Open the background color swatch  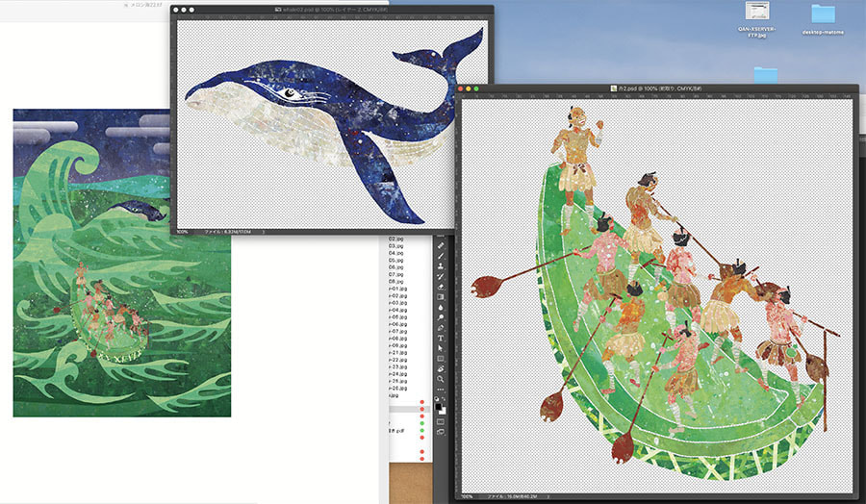pyautogui.click(x=443, y=412)
